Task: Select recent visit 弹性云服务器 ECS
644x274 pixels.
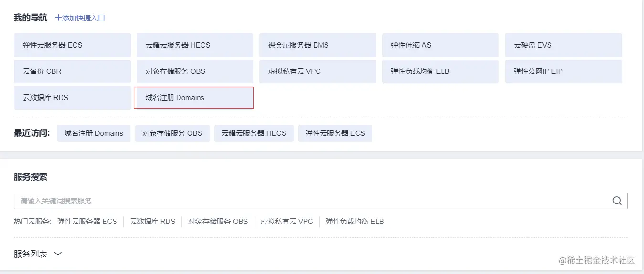Action: [335, 133]
